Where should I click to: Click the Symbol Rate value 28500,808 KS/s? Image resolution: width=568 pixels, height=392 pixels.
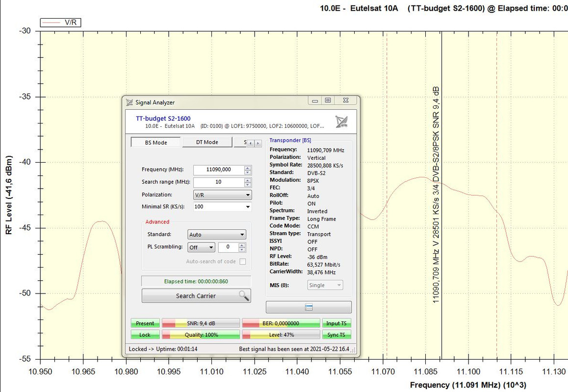pos(325,166)
